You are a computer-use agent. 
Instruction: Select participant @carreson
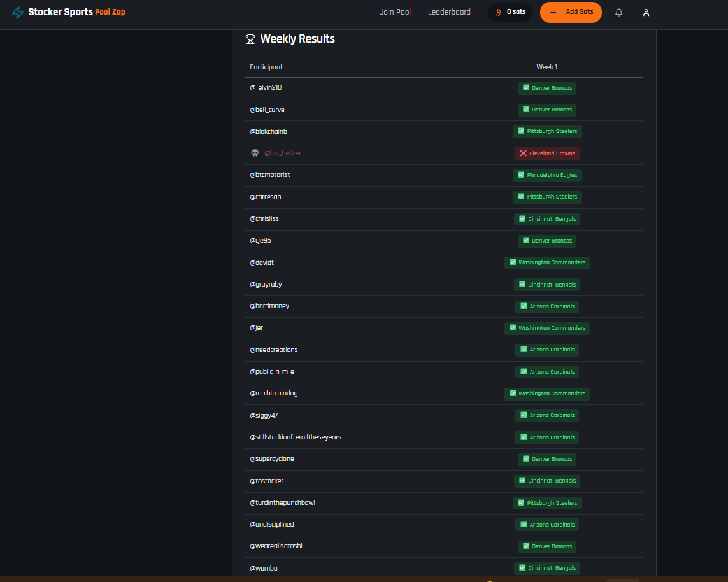coord(265,197)
